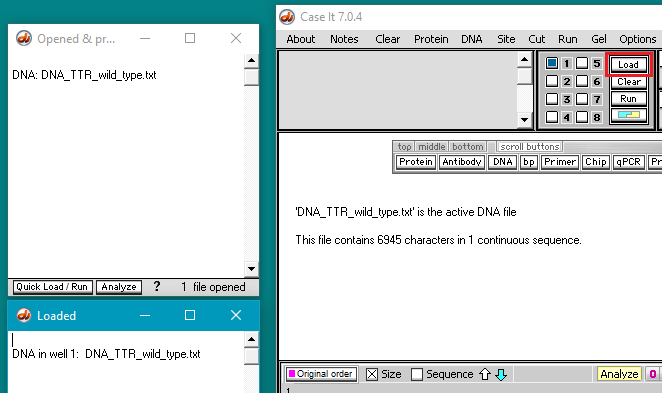Click the Run button beside wells

tap(629, 98)
